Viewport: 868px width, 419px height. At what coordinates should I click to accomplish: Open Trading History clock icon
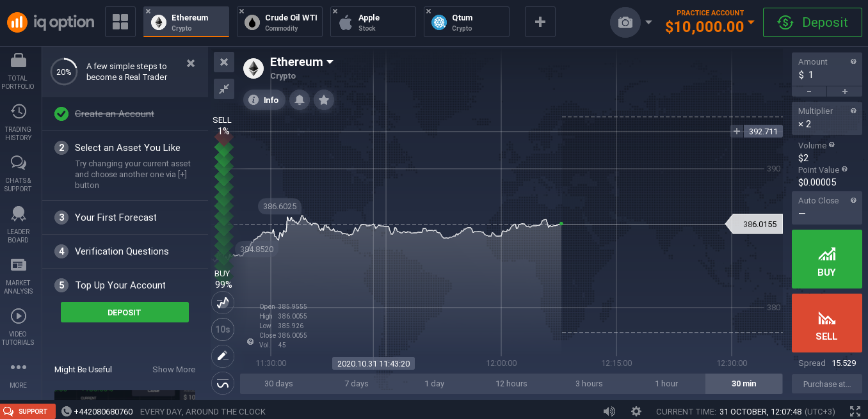(19, 111)
